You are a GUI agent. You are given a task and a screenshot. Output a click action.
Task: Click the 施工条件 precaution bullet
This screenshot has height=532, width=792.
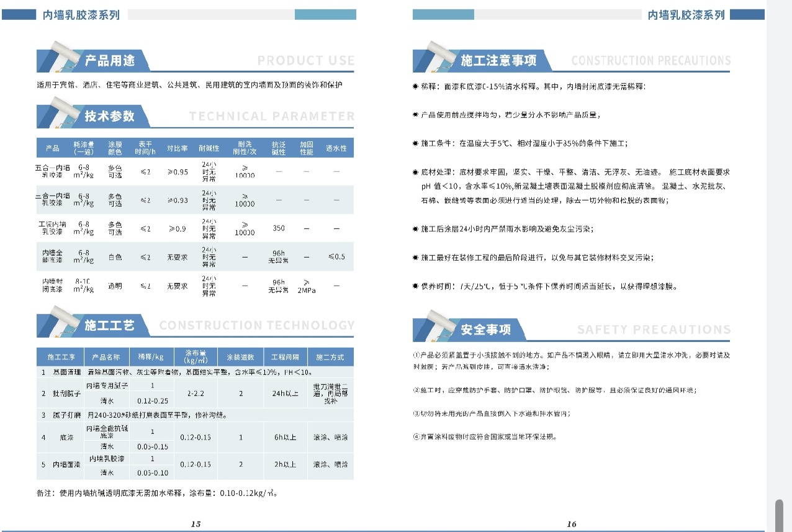(520, 143)
